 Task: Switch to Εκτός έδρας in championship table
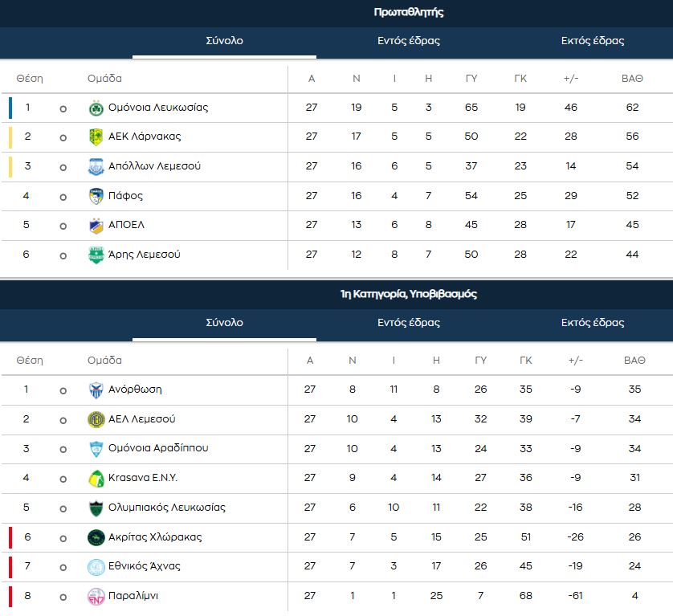click(592, 41)
